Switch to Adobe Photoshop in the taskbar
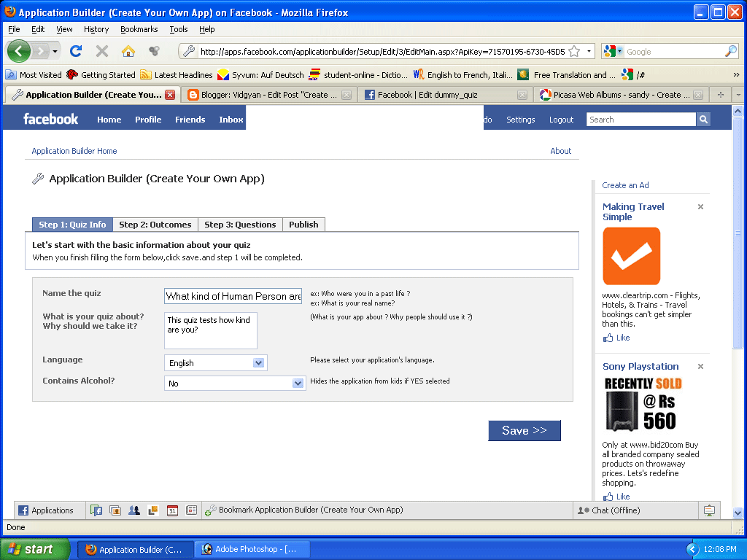747x560 pixels. click(252, 549)
